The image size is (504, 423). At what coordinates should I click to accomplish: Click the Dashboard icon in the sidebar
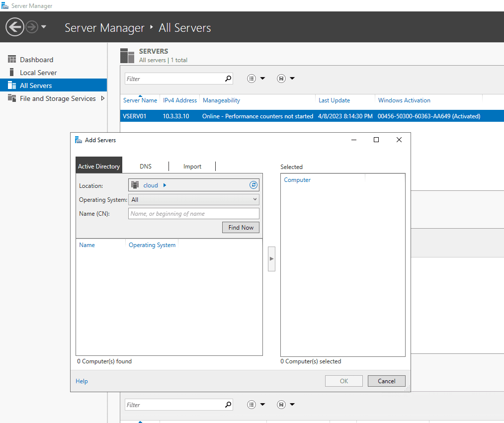(12, 60)
